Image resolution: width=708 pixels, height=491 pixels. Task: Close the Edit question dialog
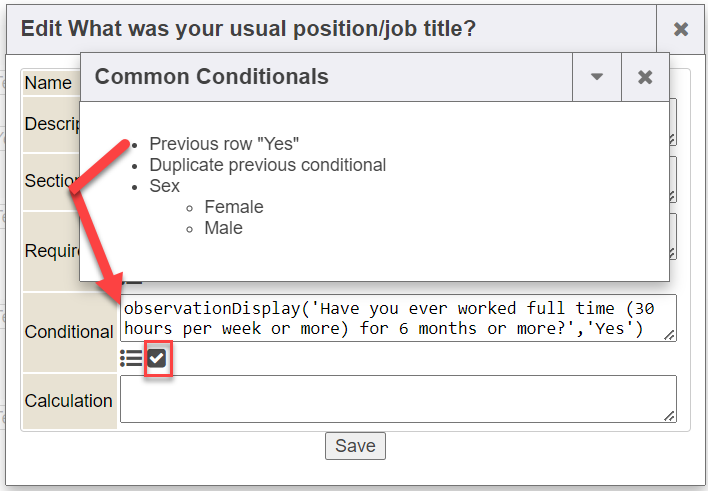pyautogui.click(x=681, y=29)
